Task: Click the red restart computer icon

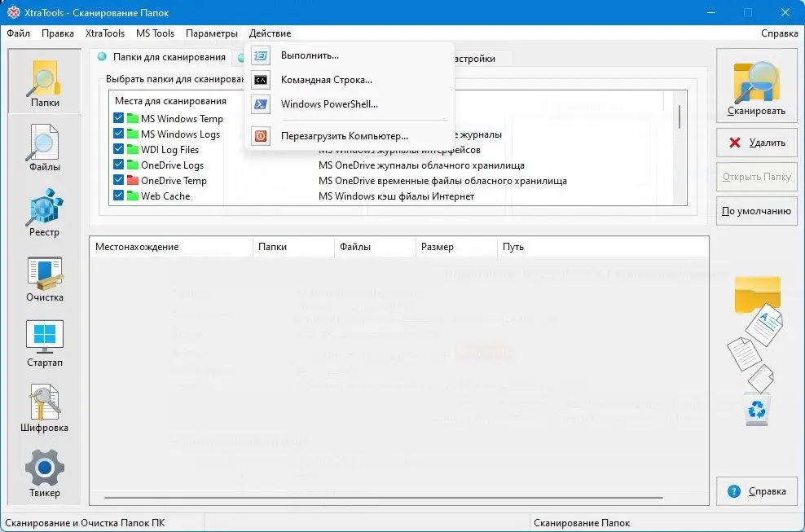Action: point(261,136)
